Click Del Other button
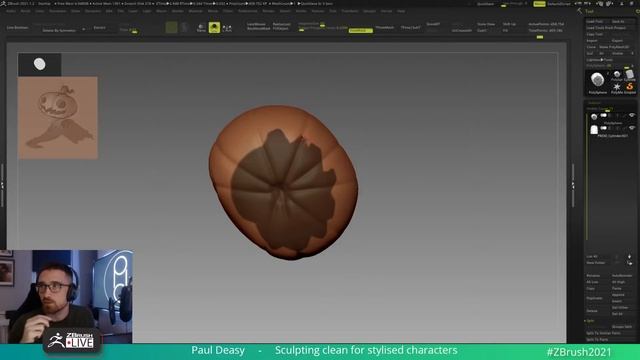640x360 pixels. [620, 307]
